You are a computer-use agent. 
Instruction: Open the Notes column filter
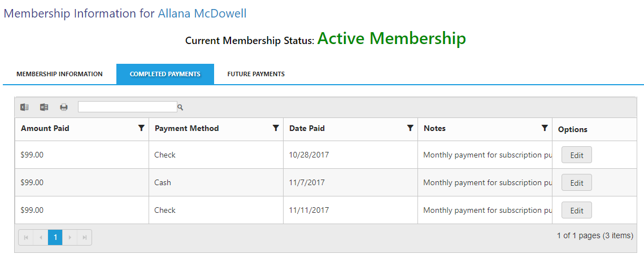tap(545, 129)
